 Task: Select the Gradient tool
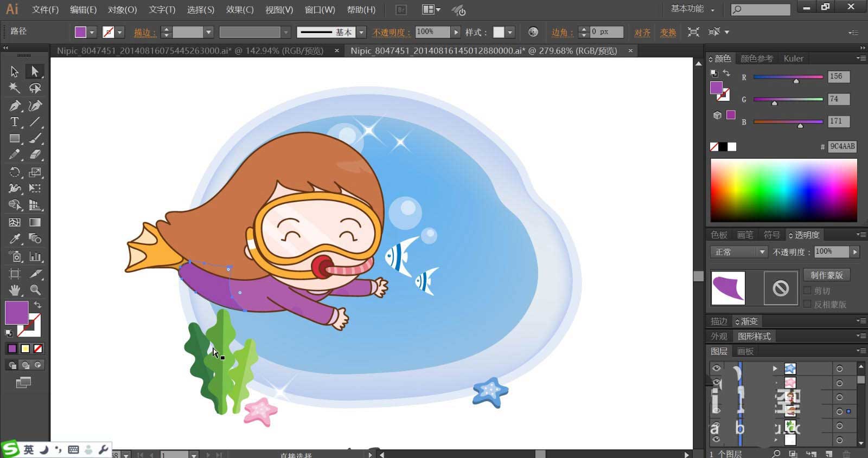point(35,222)
